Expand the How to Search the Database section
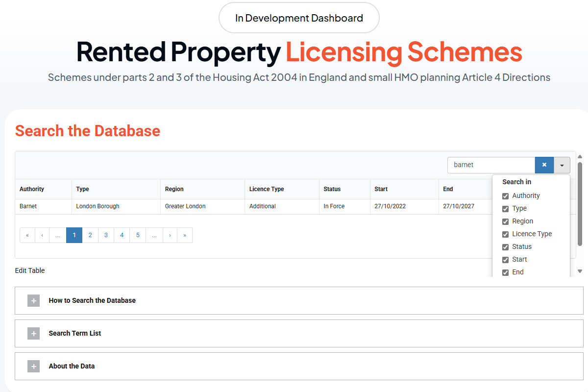 point(92,300)
